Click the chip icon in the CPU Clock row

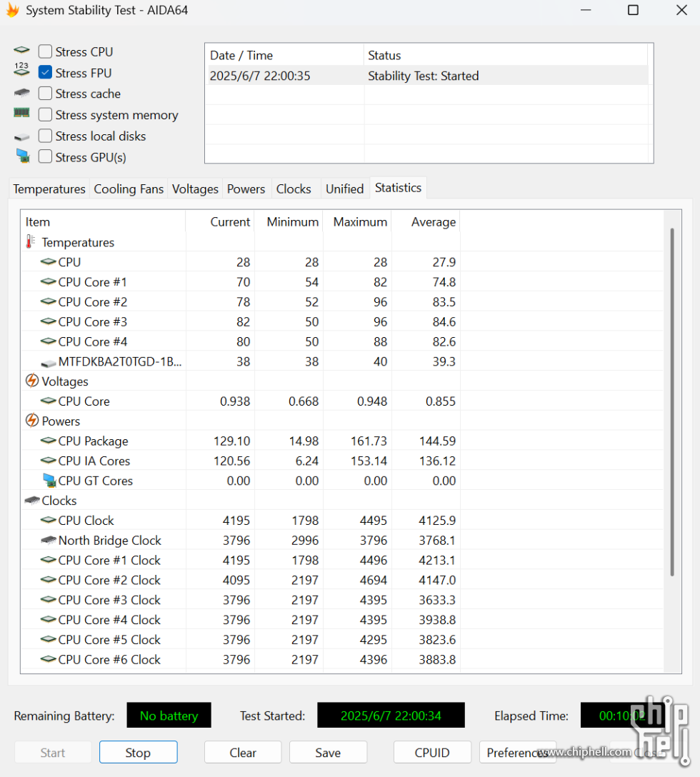pyautogui.click(x=48, y=519)
